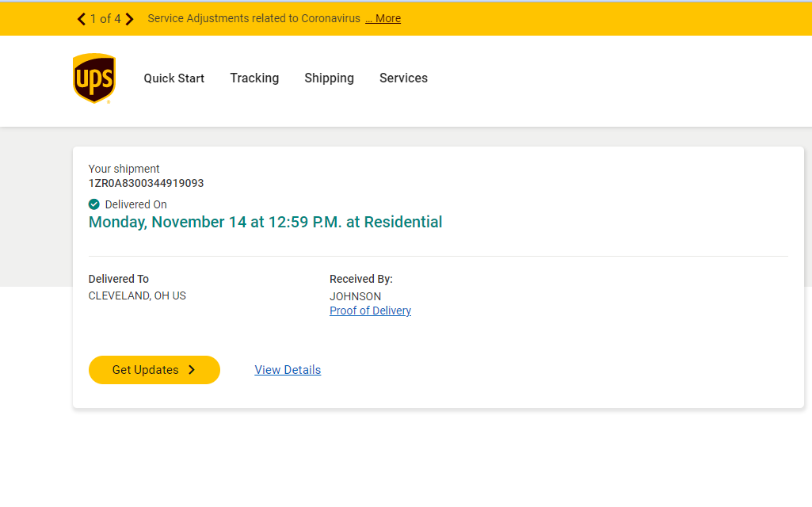Open the View Details link

(288, 370)
